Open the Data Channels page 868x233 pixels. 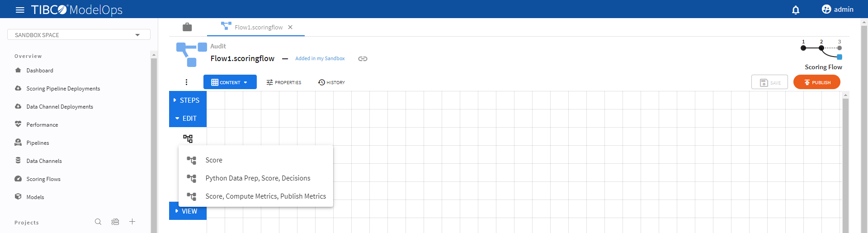tap(44, 161)
